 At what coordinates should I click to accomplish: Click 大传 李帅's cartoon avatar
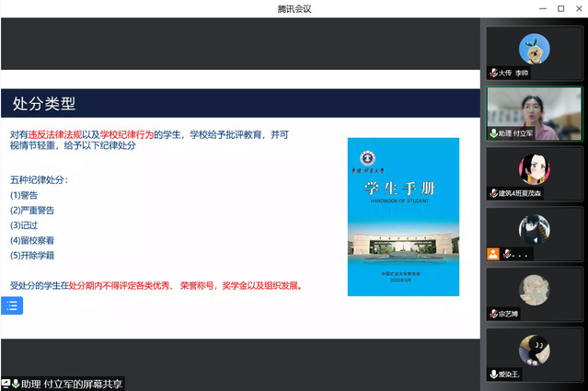534,48
